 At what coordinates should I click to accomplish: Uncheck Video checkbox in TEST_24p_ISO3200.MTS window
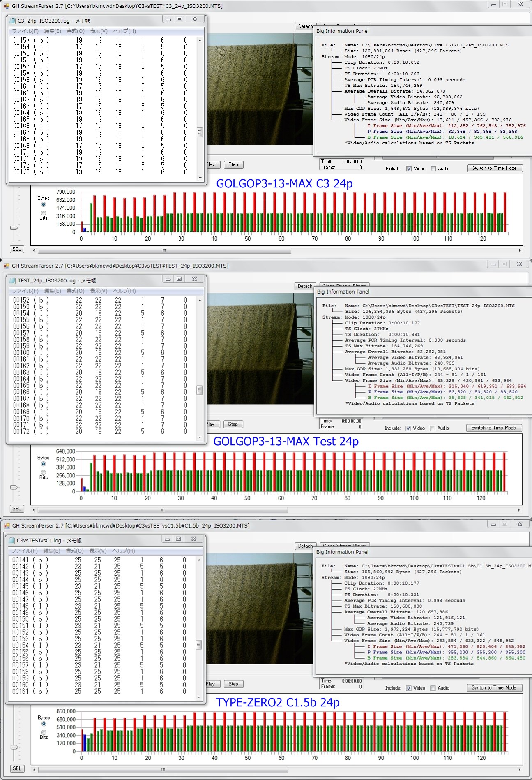(x=408, y=428)
